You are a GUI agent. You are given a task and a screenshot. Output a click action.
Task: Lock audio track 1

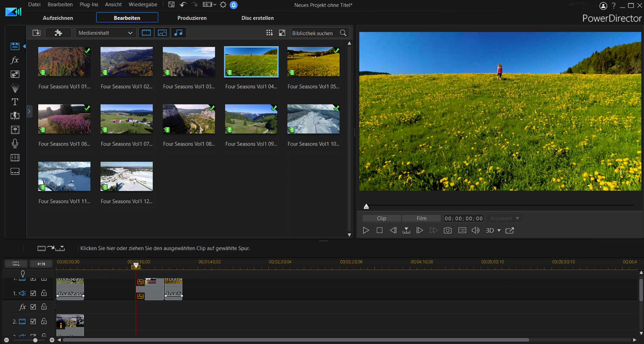44,293
